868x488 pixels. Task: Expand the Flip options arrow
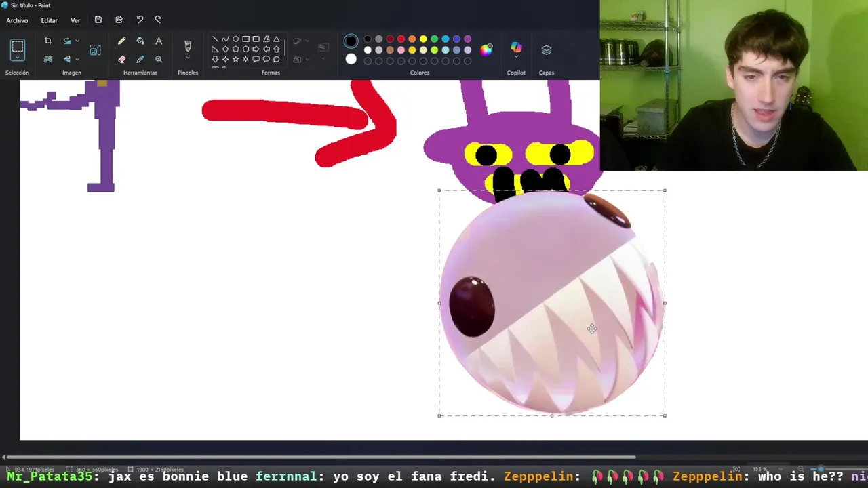77,59
